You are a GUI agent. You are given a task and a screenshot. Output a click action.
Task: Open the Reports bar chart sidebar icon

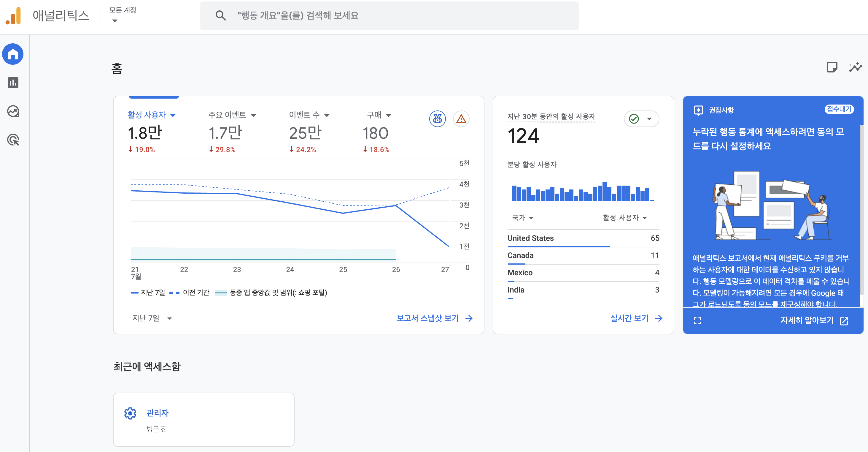[x=13, y=83]
